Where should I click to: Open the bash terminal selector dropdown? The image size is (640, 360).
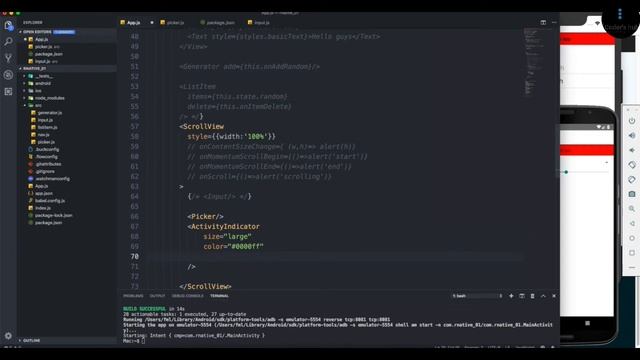point(477,296)
